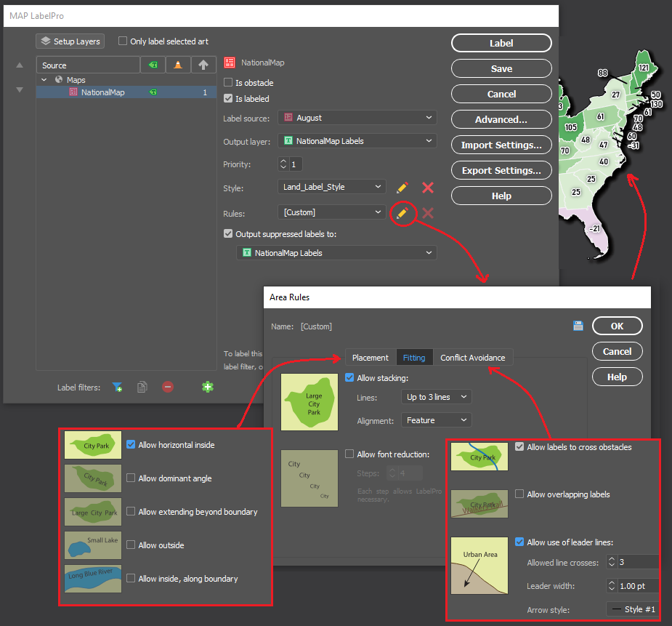Click the Allowed line crosses stepper
This screenshot has height=626, width=672.
point(612,562)
